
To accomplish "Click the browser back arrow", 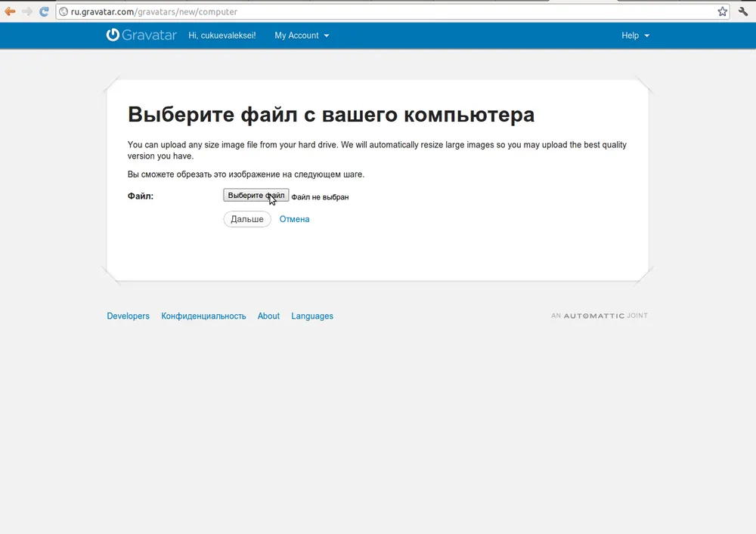I will pyautogui.click(x=10, y=12).
